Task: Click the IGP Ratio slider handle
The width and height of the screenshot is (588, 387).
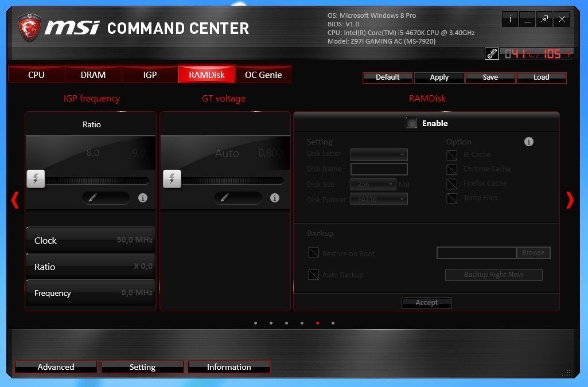Action: 36,179
